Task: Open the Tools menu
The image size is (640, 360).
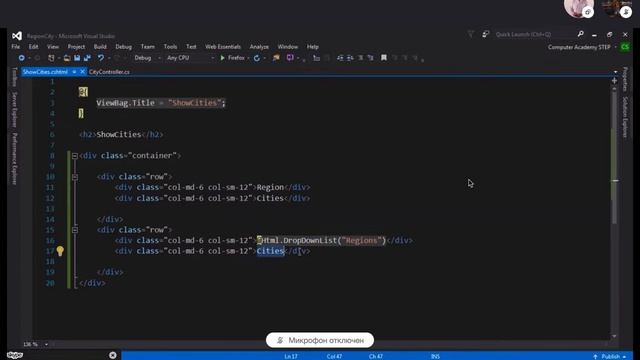Action: 170,47
